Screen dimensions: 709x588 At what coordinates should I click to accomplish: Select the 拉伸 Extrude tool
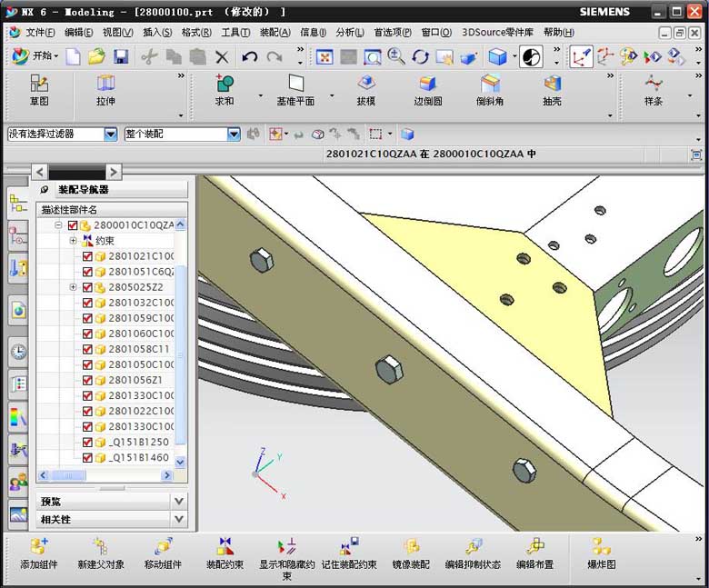click(x=105, y=91)
